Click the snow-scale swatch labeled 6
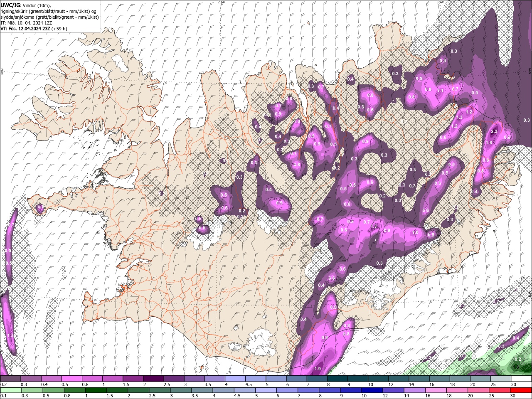 [296, 379]
